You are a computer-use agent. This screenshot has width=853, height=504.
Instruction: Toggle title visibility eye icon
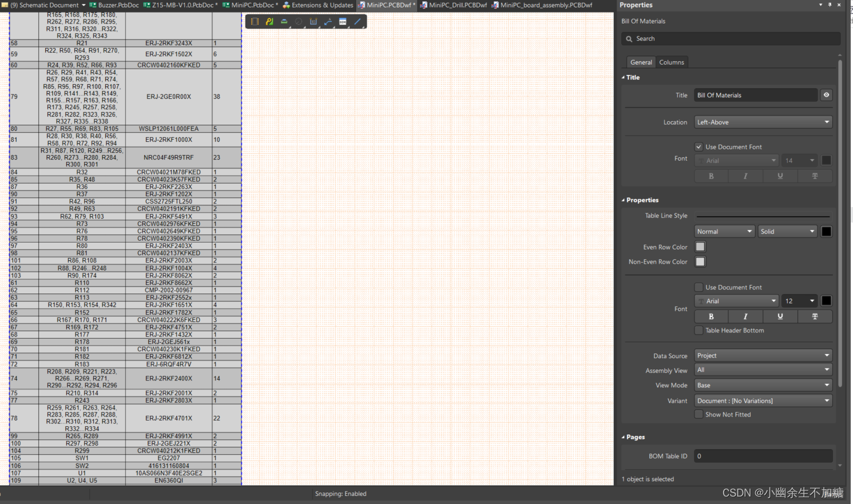(x=826, y=95)
